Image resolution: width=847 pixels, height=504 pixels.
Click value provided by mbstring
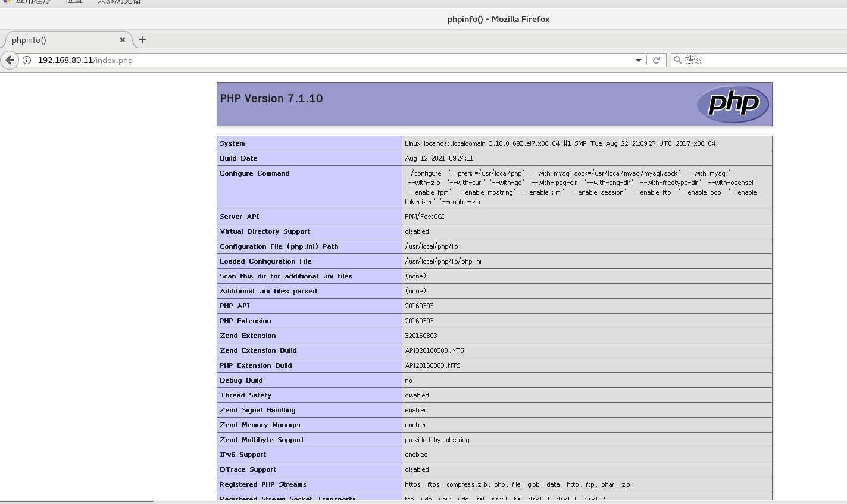[x=437, y=440]
